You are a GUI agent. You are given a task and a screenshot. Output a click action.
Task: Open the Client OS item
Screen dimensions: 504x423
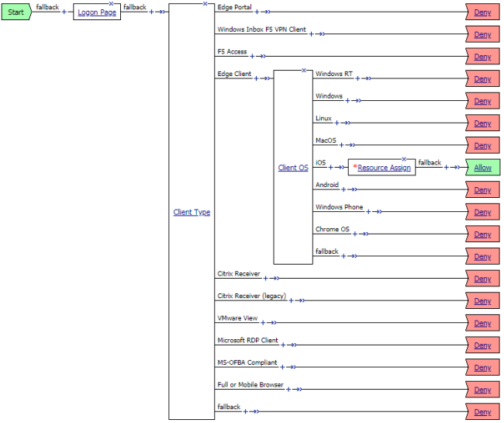click(x=293, y=168)
